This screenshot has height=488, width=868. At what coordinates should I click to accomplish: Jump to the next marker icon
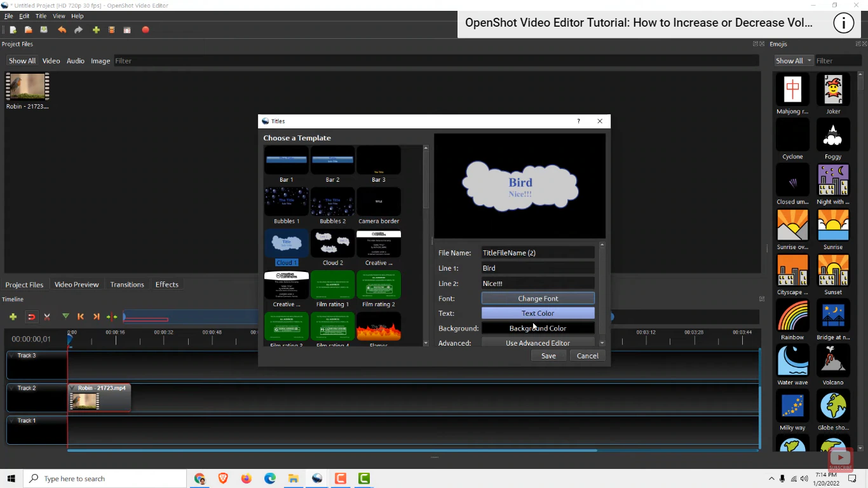(x=97, y=316)
